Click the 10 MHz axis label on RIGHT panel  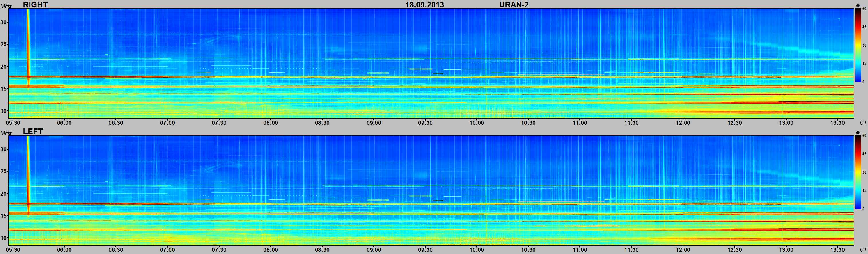[4, 111]
